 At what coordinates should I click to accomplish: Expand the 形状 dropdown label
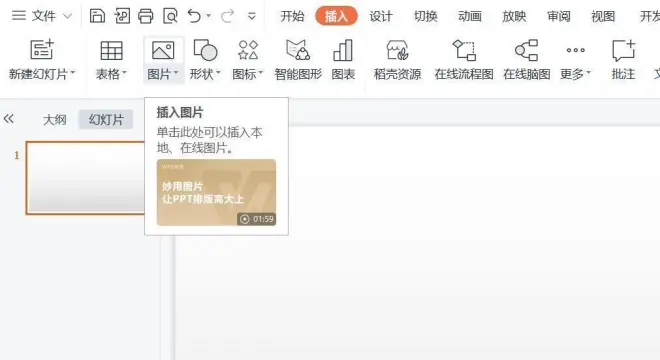tap(205, 74)
